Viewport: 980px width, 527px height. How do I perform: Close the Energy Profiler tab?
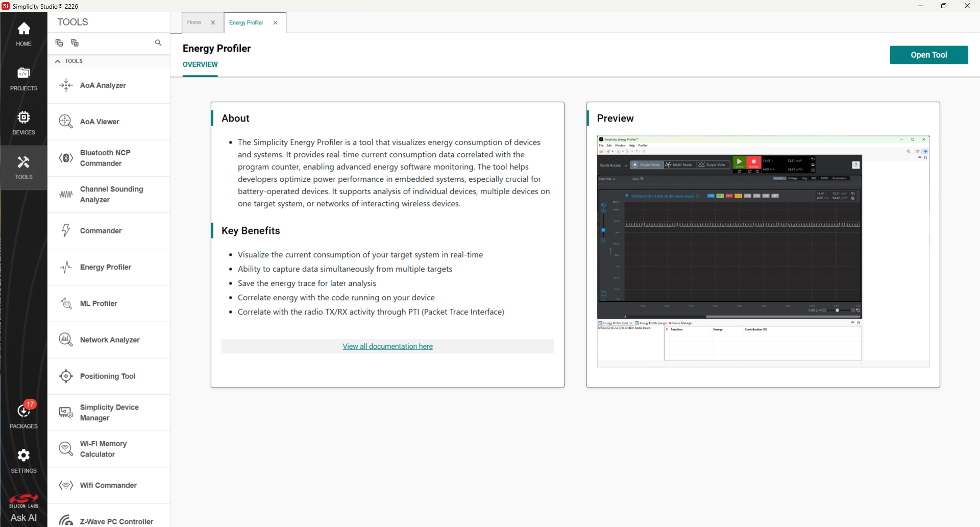coord(275,22)
